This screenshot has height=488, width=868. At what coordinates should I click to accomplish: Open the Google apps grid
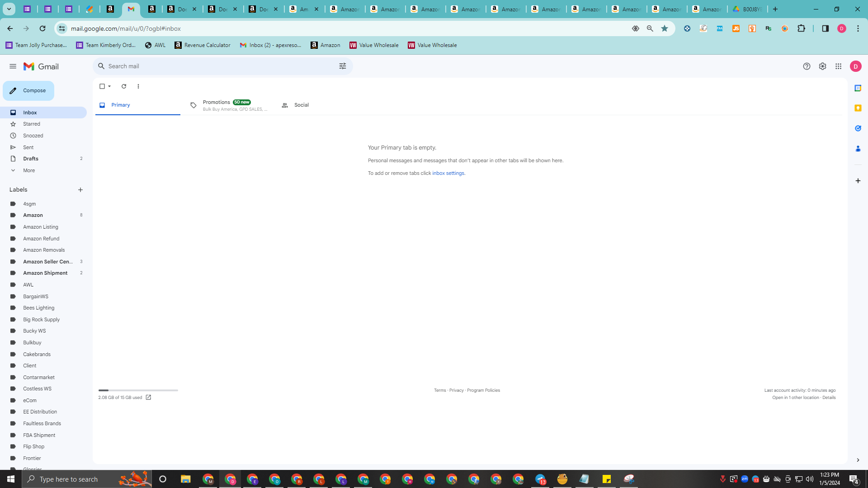tap(838, 66)
